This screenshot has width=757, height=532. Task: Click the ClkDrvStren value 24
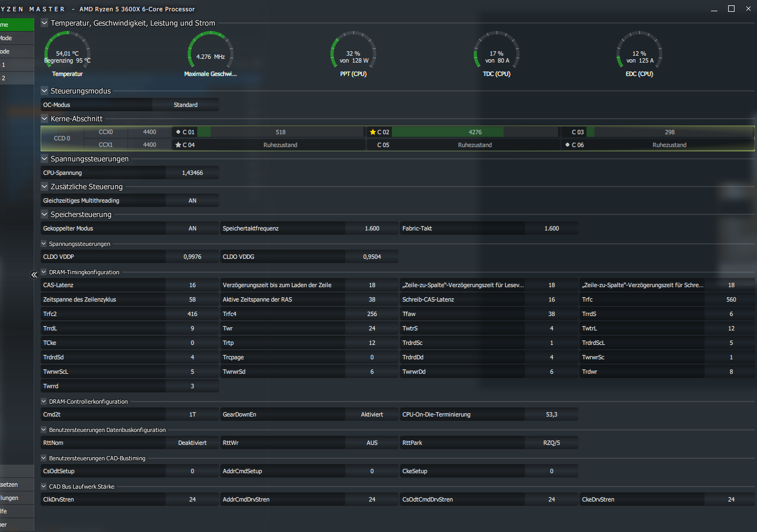[x=192, y=499]
